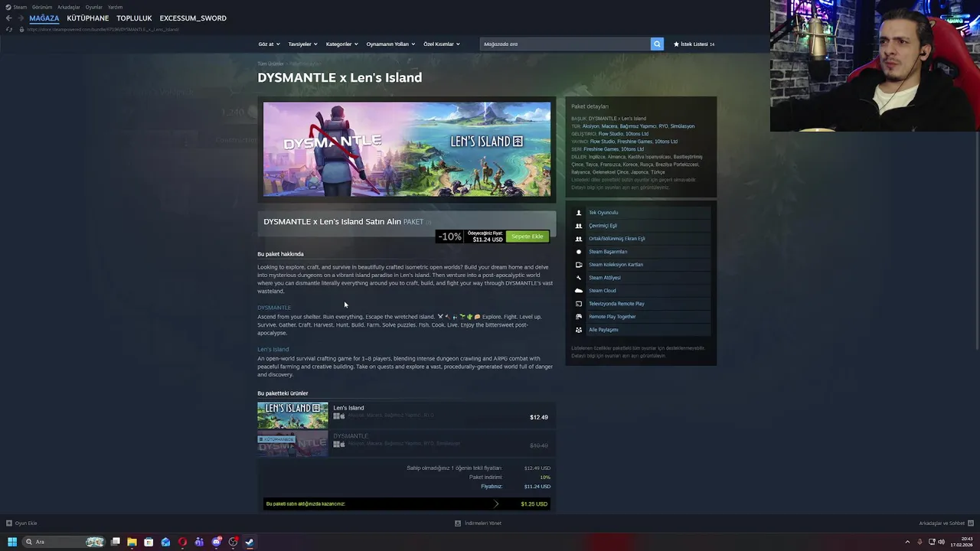Image resolution: width=980 pixels, height=551 pixels.
Task: Open the Arkadaşlar ve Sohbet friends icon
Action: [x=972, y=523]
